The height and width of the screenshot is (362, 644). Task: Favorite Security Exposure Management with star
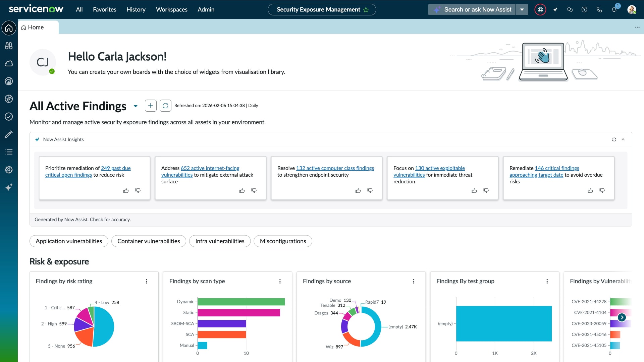[366, 10]
